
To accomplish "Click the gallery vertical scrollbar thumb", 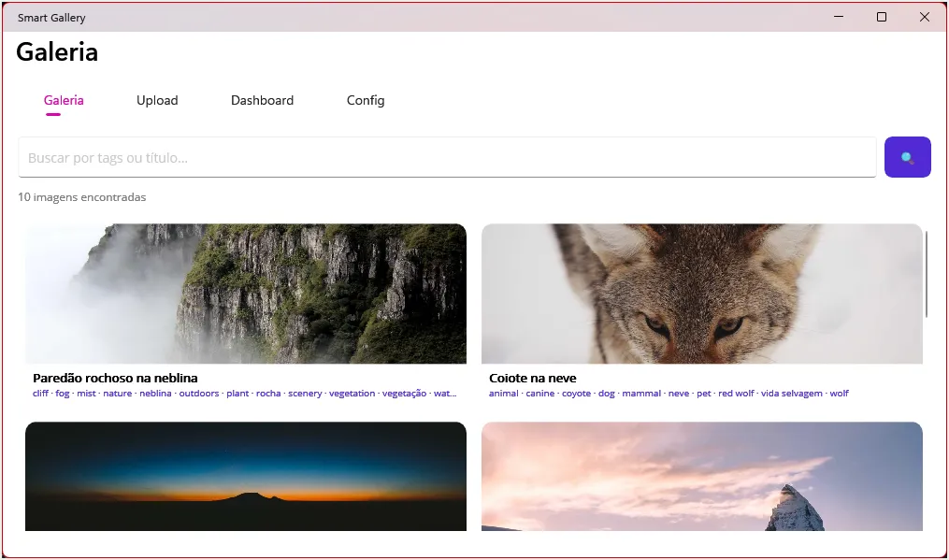I will 926,274.
